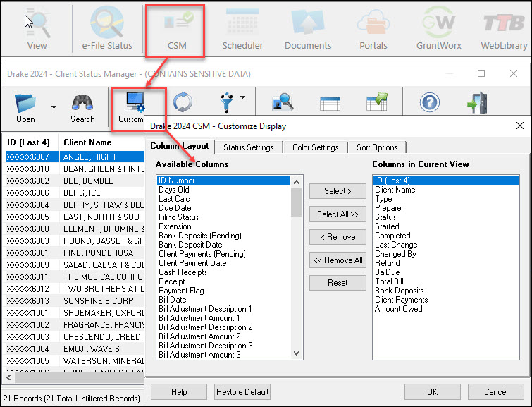Select ID (Last 4) in Current View
The image size is (532, 407).
pos(446,181)
